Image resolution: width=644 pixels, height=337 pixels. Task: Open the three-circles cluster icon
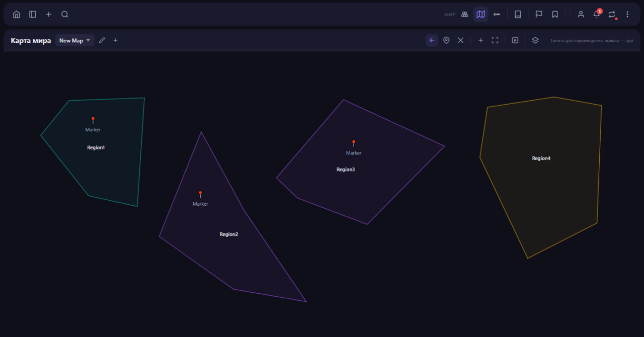coord(465,15)
